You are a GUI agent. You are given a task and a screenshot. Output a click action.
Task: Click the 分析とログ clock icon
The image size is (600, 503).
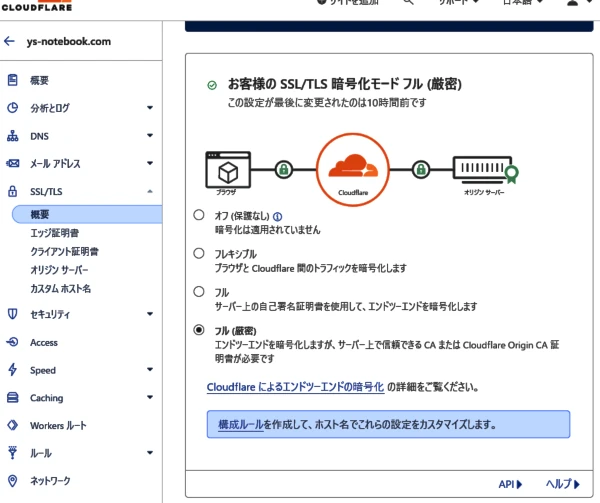point(12,108)
